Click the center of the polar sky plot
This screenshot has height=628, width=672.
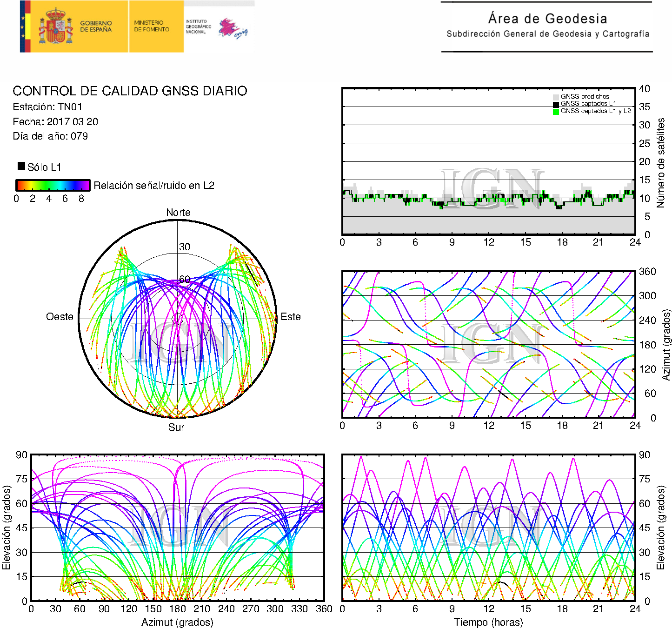coord(178,319)
